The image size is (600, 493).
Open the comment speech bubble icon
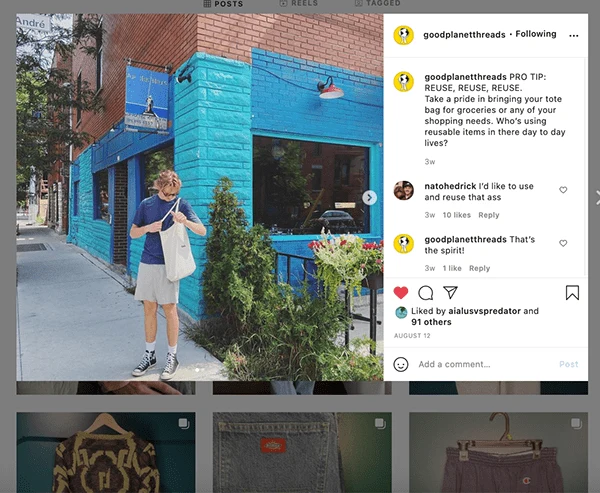tap(426, 293)
